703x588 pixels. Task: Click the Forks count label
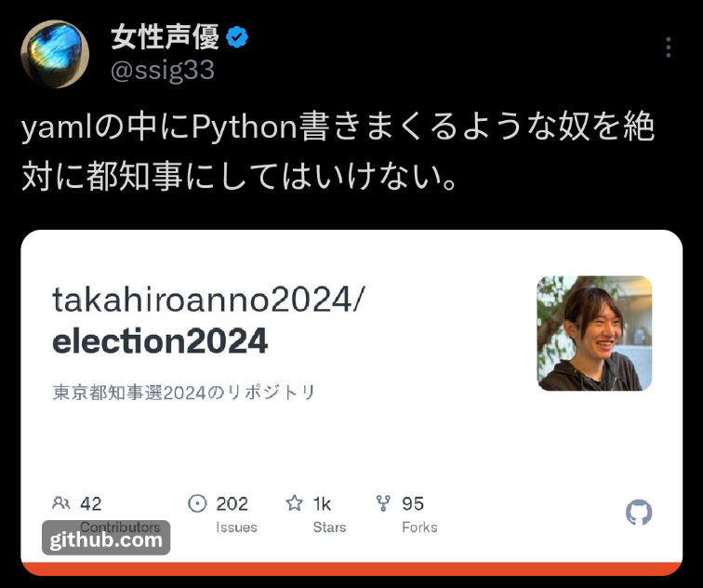click(x=419, y=527)
